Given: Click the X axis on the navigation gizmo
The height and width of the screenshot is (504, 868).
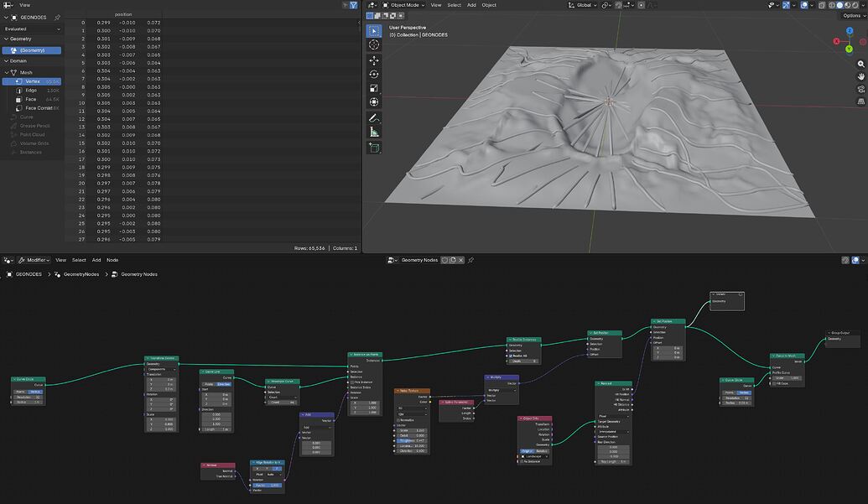Looking at the screenshot, I should (836, 41).
